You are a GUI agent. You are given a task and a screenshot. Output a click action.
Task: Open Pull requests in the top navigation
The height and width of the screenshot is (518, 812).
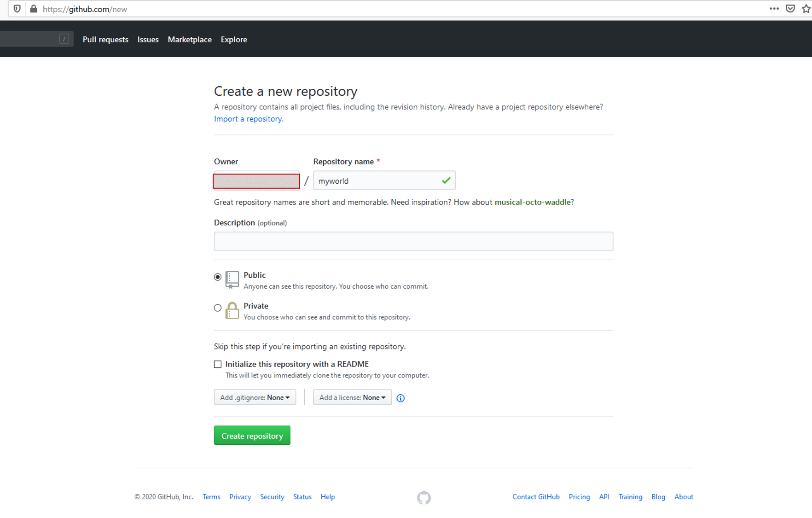click(105, 40)
